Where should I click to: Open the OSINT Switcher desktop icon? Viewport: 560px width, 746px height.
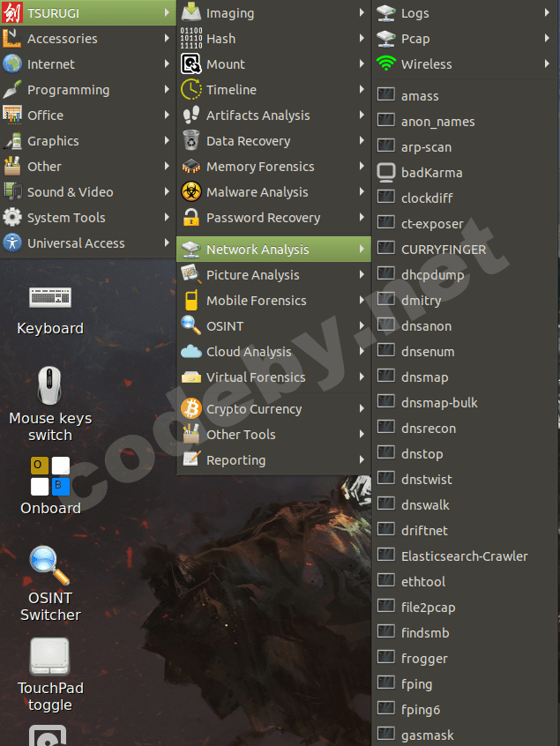pos(50,584)
